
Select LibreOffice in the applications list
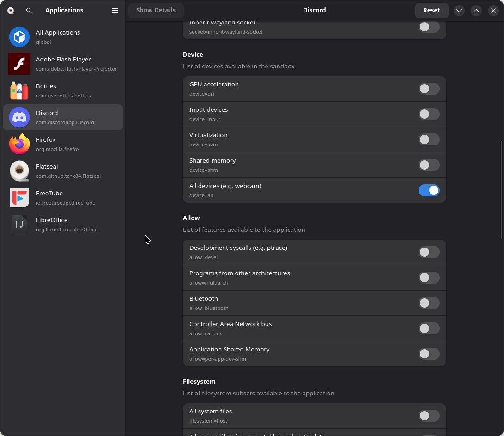pyautogui.click(x=63, y=224)
